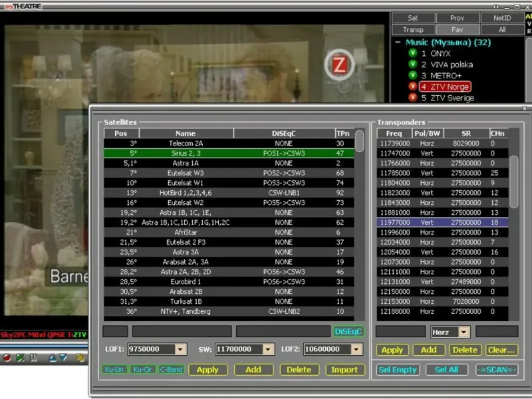Click the green V icon beside VIVA polska

412,65
